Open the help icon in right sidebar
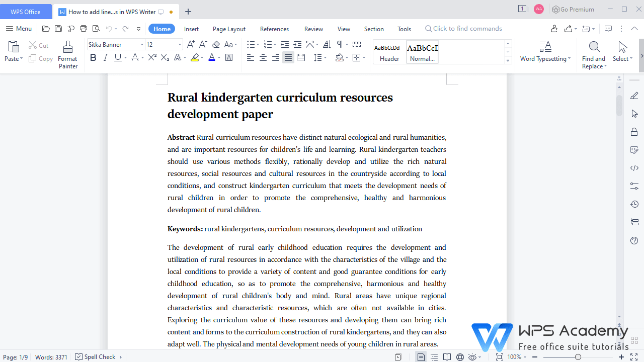Viewport: 644px width, 362px height. (634, 240)
